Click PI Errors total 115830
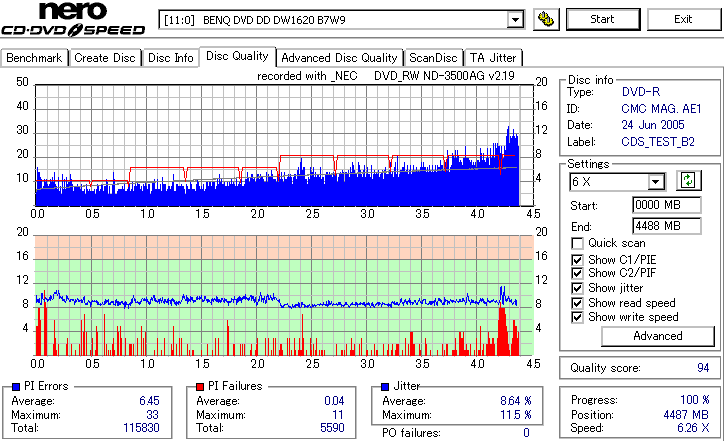This screenshot has width=724, height=441. pos(141,428)
